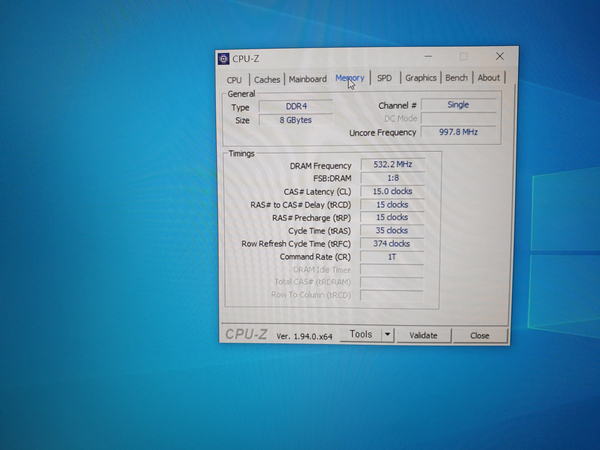Open the Caches tab
Image resolution: width=600 pixels, height=450 pixels.
coord(267,80)
